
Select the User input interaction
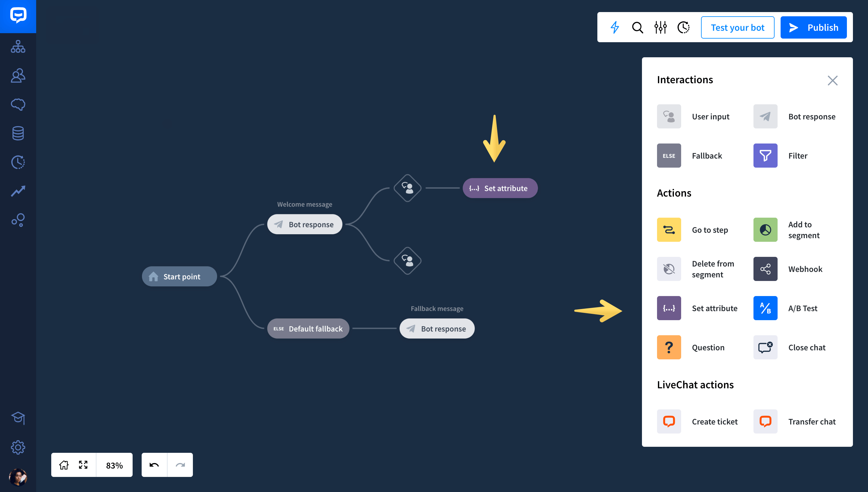tap(693, 117)
